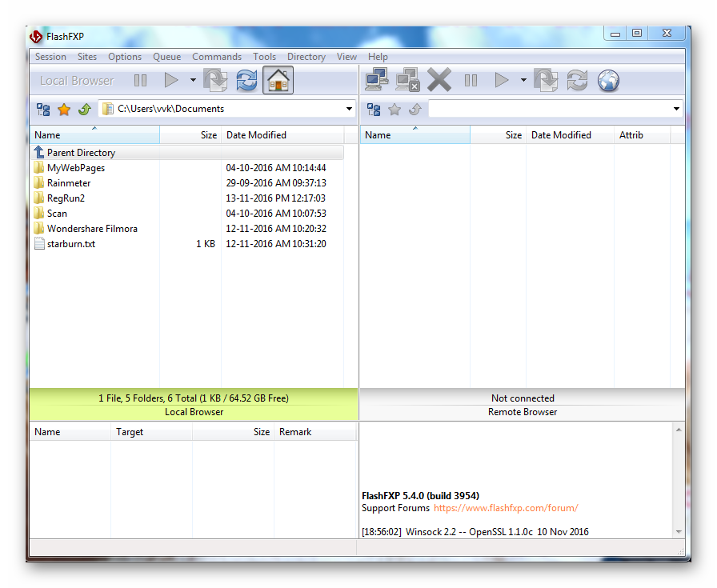Select the Scan folder
Viewport: 717px width, 588px height.
(187, 213)
